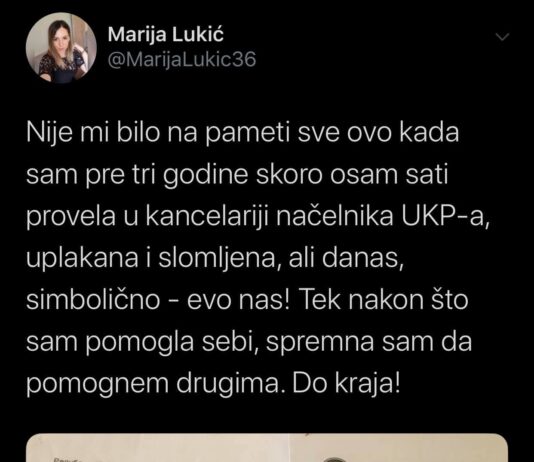534x462 pixels.
Task: Click the word 'UKP-a,' in tweet
Action: pyautogui.click(x=445, y=216)
